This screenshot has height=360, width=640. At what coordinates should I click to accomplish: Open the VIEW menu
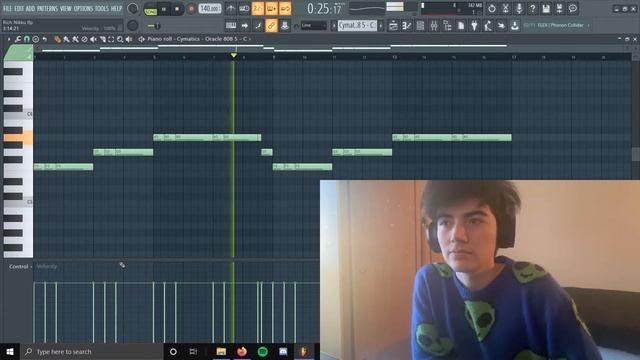pyautogui.click(x=66, y=9)
